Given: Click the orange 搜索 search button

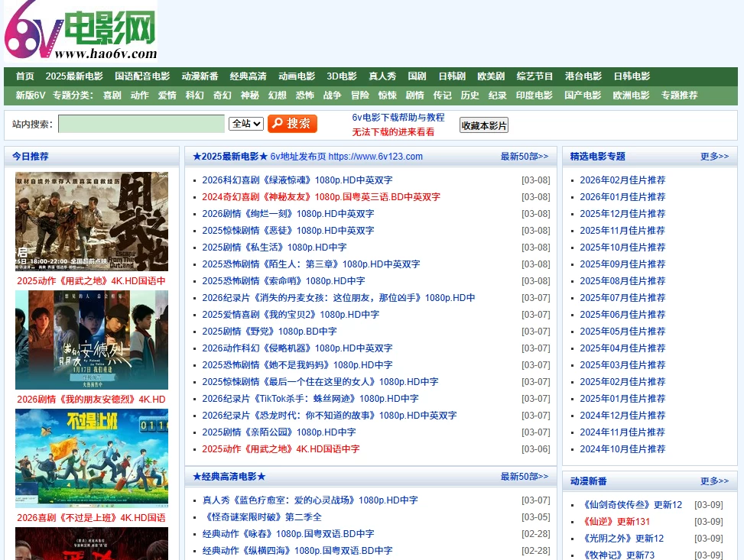Looking at the screenshot, I should coord(292,124).
